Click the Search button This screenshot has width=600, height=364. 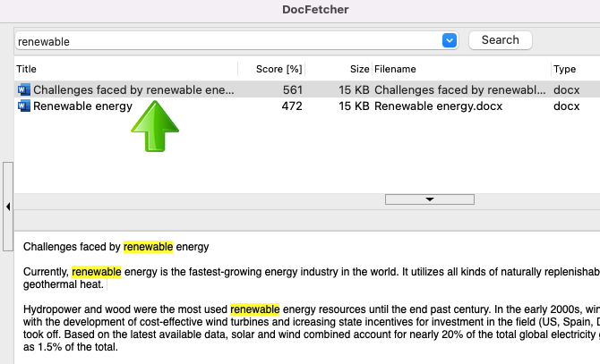tap(500, 40)
